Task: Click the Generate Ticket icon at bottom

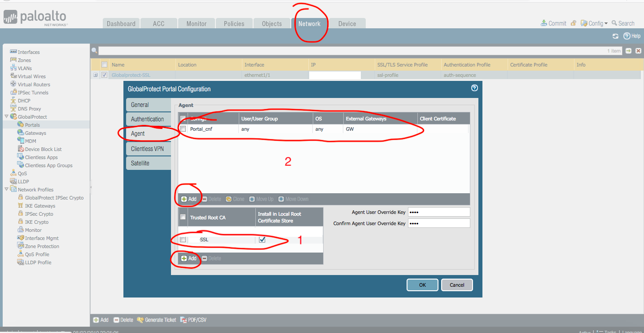Action: 140,320
